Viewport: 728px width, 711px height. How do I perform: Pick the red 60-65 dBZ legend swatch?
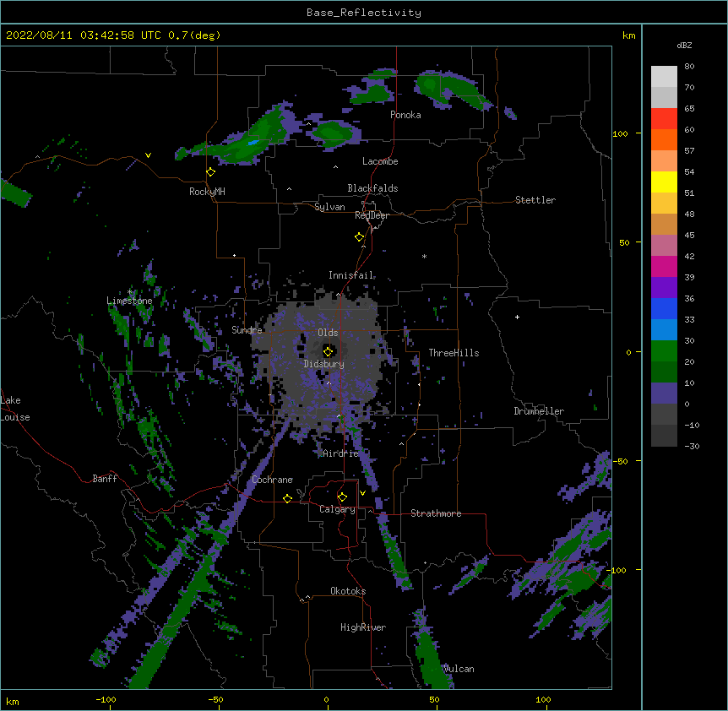(x=664, y=119)
